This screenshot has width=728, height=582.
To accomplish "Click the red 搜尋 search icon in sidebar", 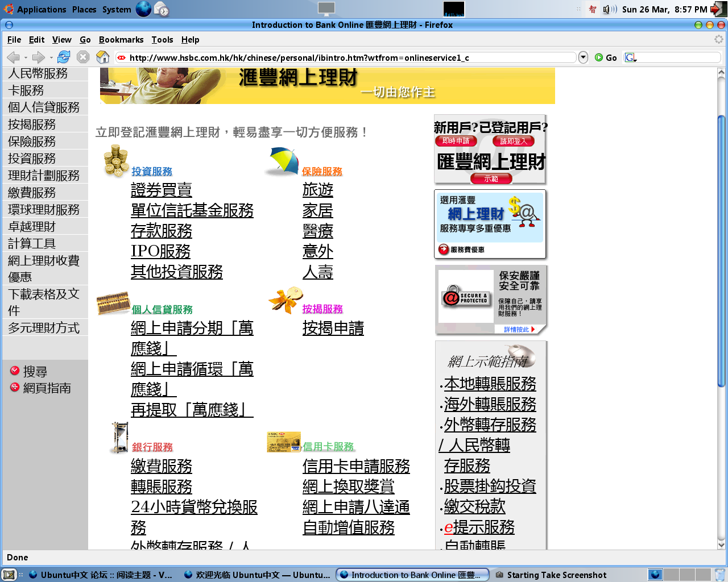I will click(x=15, y=371).
